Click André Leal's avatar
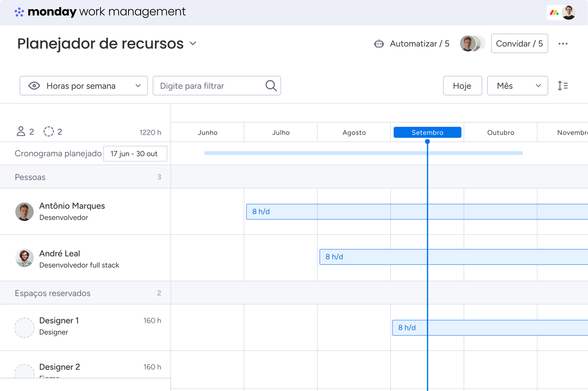This screenshot has width=588, height=391. pos(24,258)
